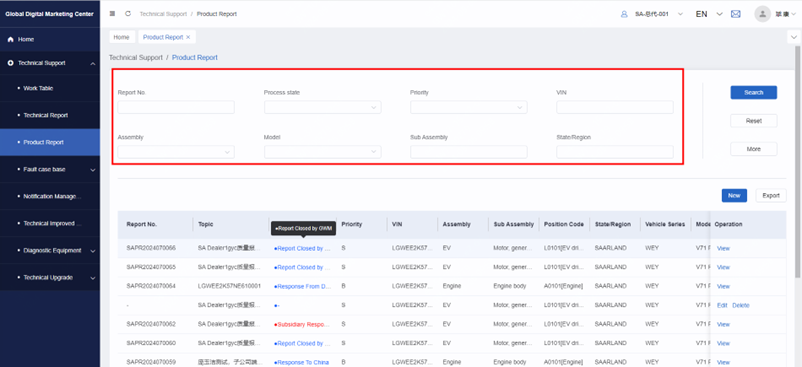Click the Vehicle Series column header
The height and width of the screenshot is (367, 802).
(665, 224)
